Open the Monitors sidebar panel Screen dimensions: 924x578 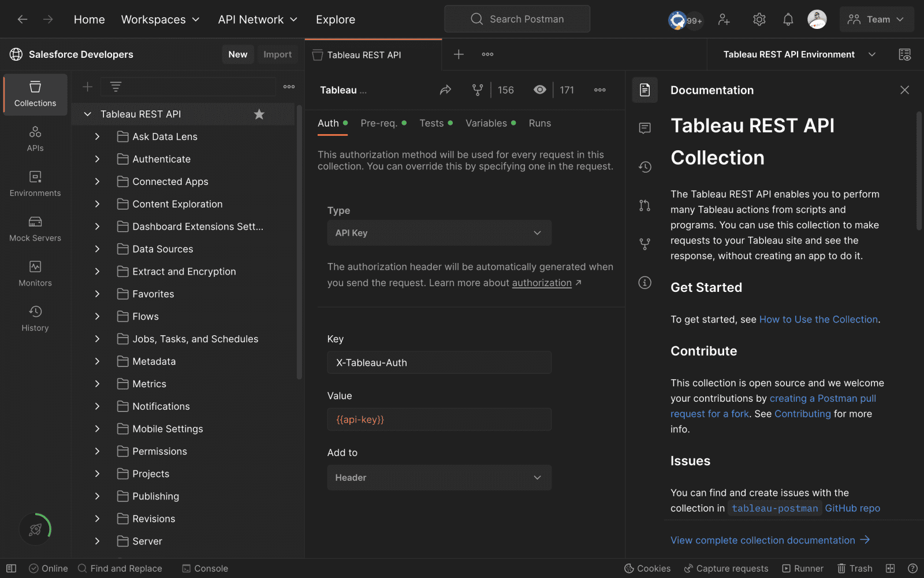(35, 274)
